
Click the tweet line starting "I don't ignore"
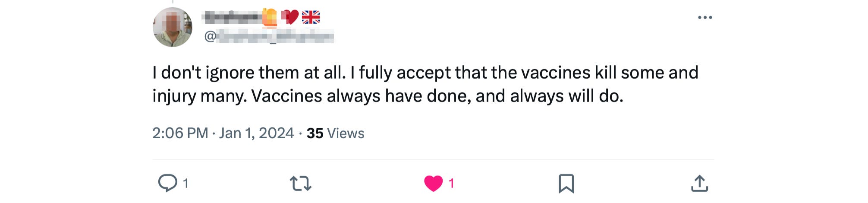(x=425, y=73)
